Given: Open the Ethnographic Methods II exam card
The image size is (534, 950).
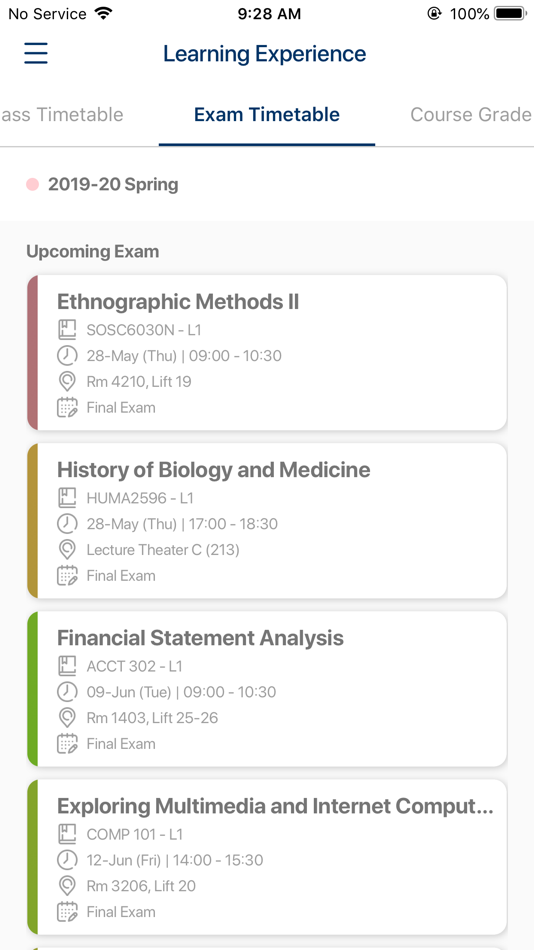Looking at the screenshot, I should [x=267, y=353].
